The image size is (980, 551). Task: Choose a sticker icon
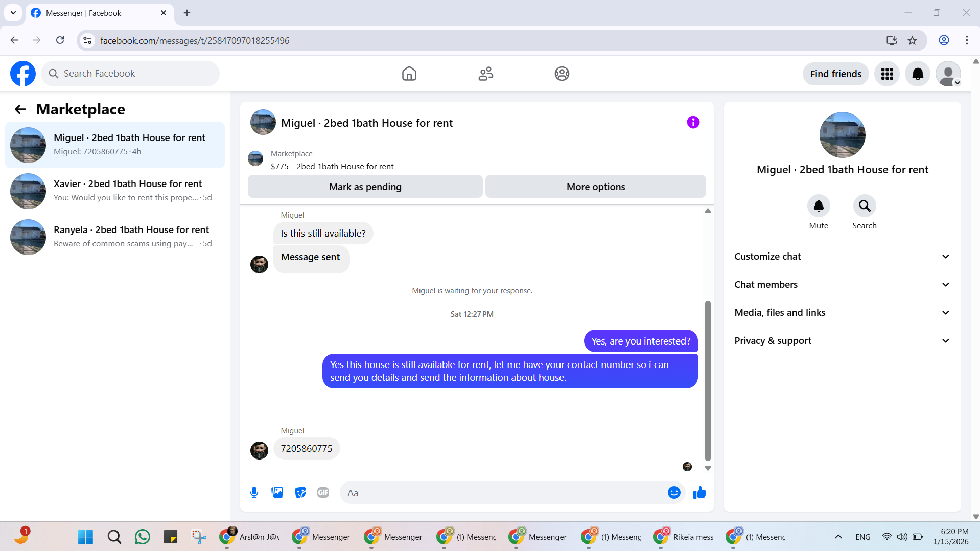(300, 493)
